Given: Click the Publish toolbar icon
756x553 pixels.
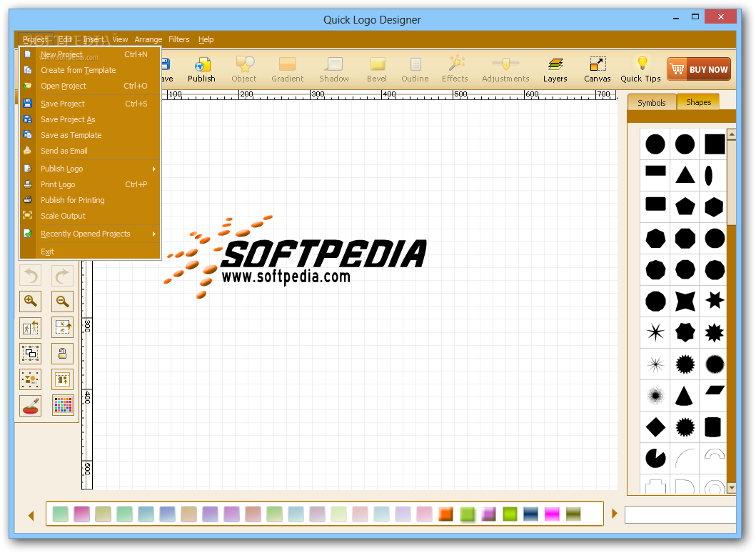Looking at the screenshot, I should pyautogui.click(x=201, y=69).
